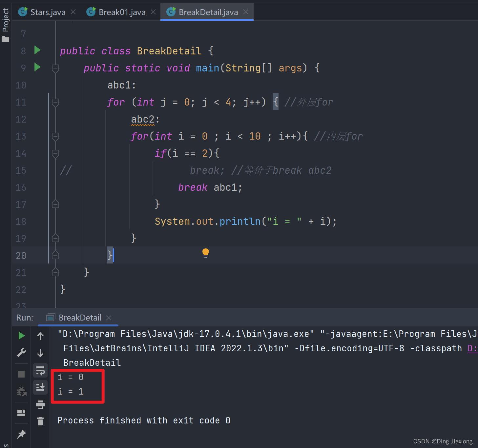This screenshot has width=478, height=448.
Task: Click line number 12 in gutter
Action: 21,119
